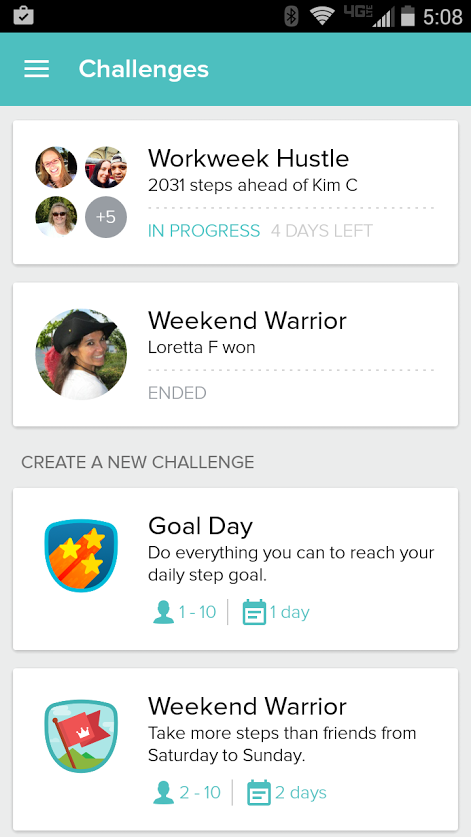Tap the Goal Day star badge icon

81,555
